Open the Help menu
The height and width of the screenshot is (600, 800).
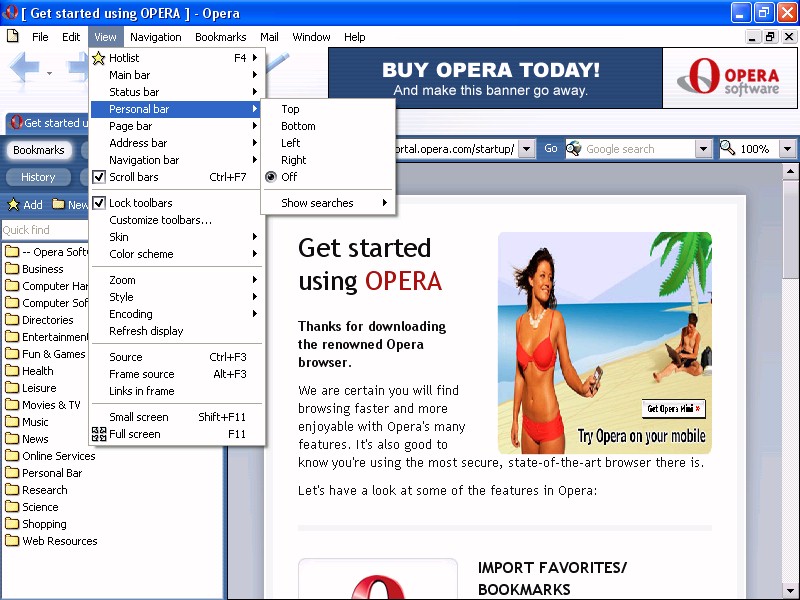(x=354, y=37)
